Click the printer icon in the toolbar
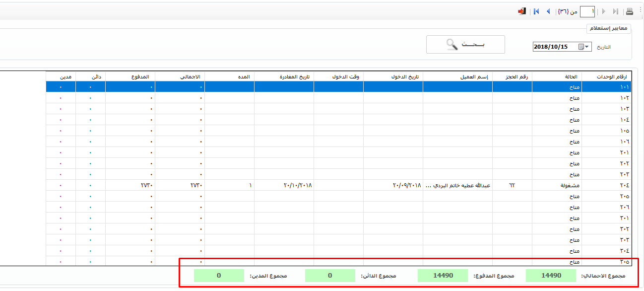The height and width of the screenshot is (291, 644). (629, 11)
